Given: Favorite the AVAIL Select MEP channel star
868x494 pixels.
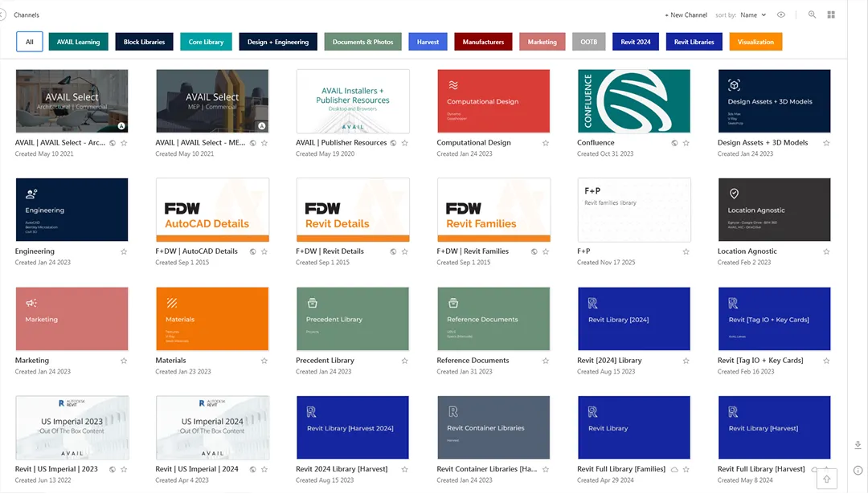Looking at the screenshot, I should 264,143.
